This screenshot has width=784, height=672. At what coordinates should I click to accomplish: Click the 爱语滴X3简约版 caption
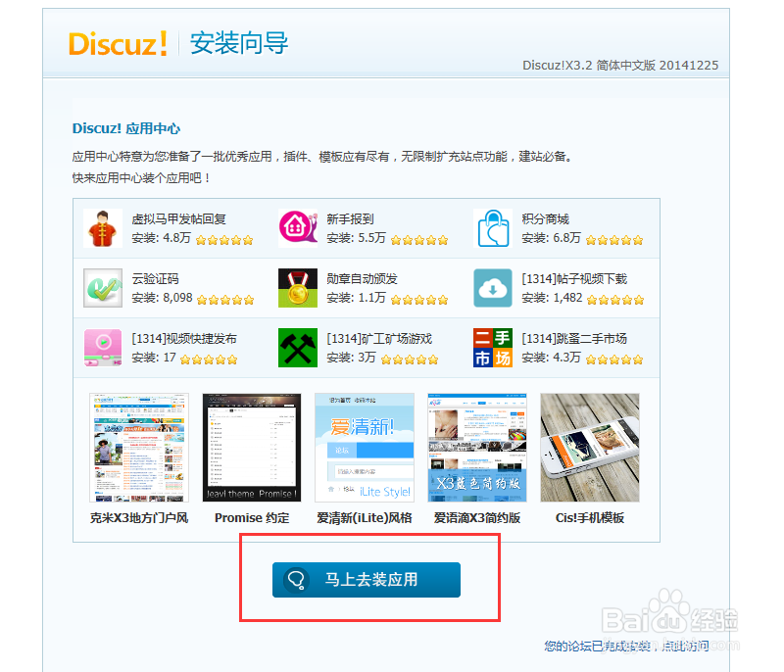[x=477, y=518]
